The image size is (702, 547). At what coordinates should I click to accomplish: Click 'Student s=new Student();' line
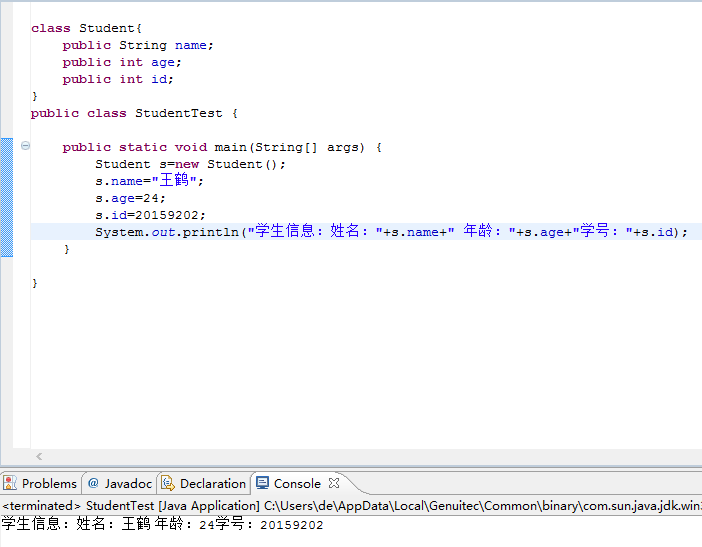click(190, 164)
